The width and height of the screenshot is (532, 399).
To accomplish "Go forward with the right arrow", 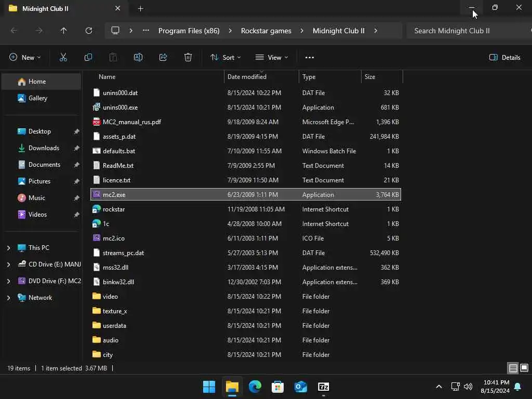I will tap(39, 31).
